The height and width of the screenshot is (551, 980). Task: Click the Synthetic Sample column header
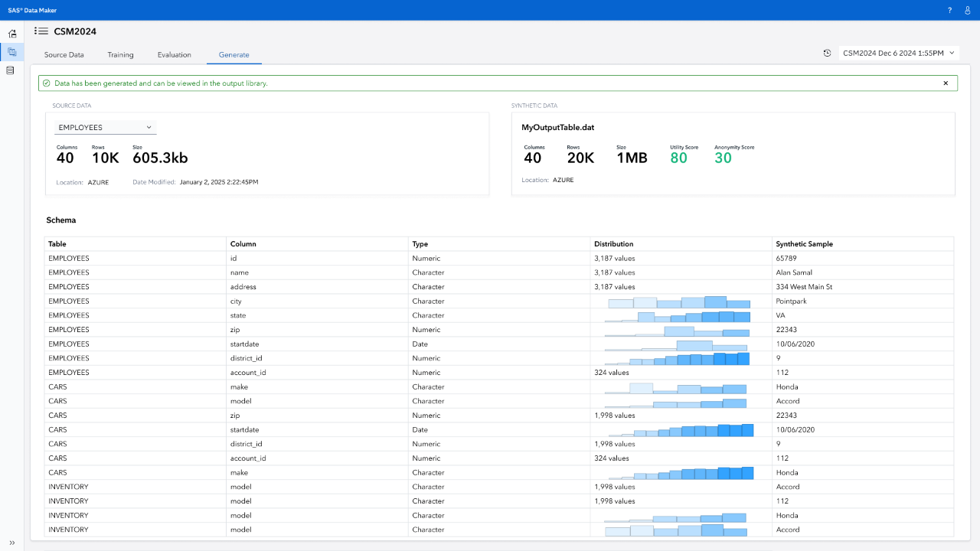(x=804, y=244)
